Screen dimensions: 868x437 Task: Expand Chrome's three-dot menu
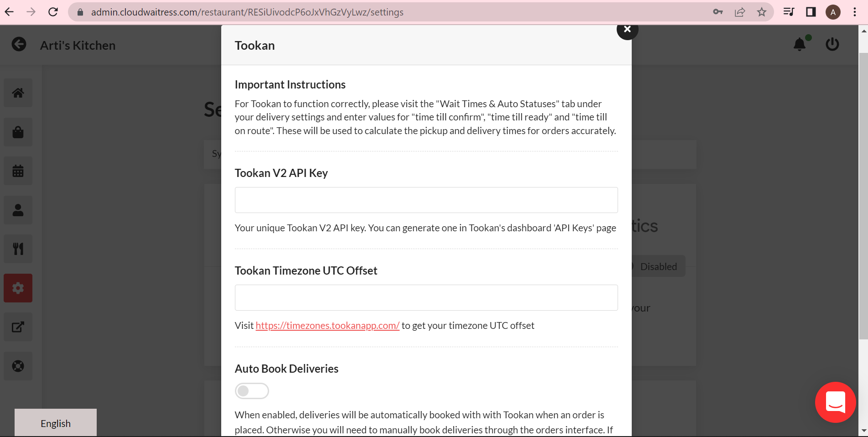(855, 12)
